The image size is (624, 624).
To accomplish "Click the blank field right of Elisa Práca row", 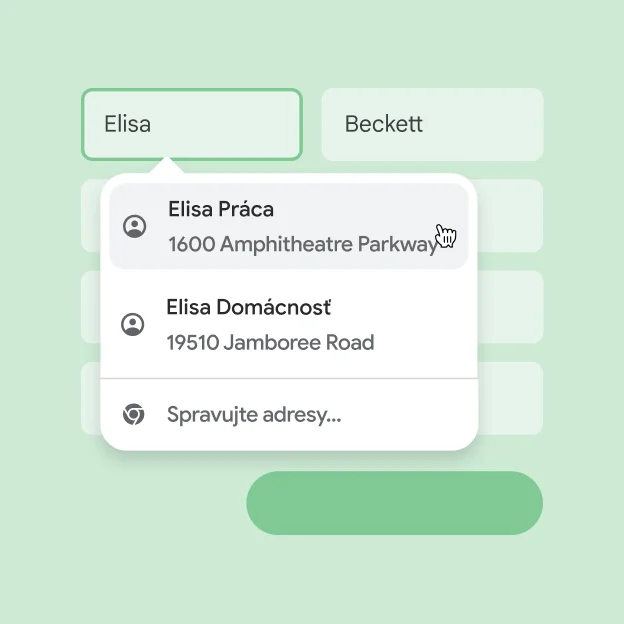I will tap(510, 216).
